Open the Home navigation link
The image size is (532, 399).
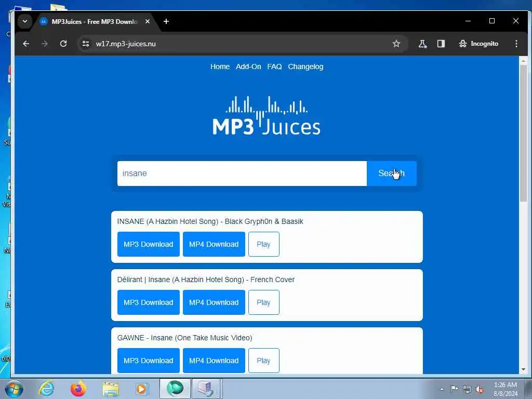point(220,66)
